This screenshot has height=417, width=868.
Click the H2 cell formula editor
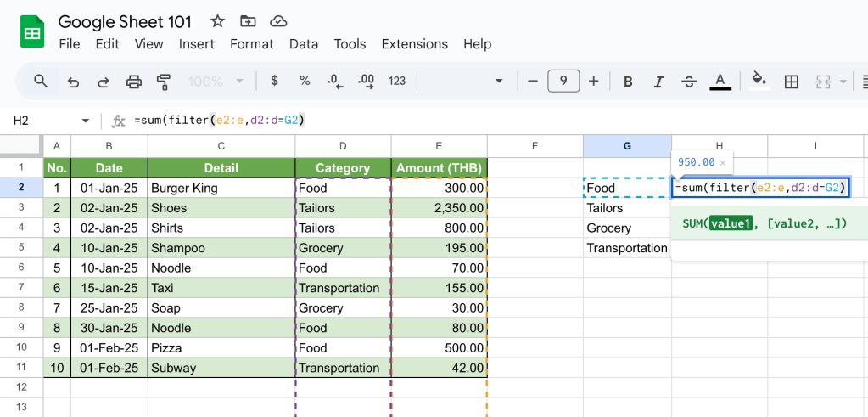761,189
